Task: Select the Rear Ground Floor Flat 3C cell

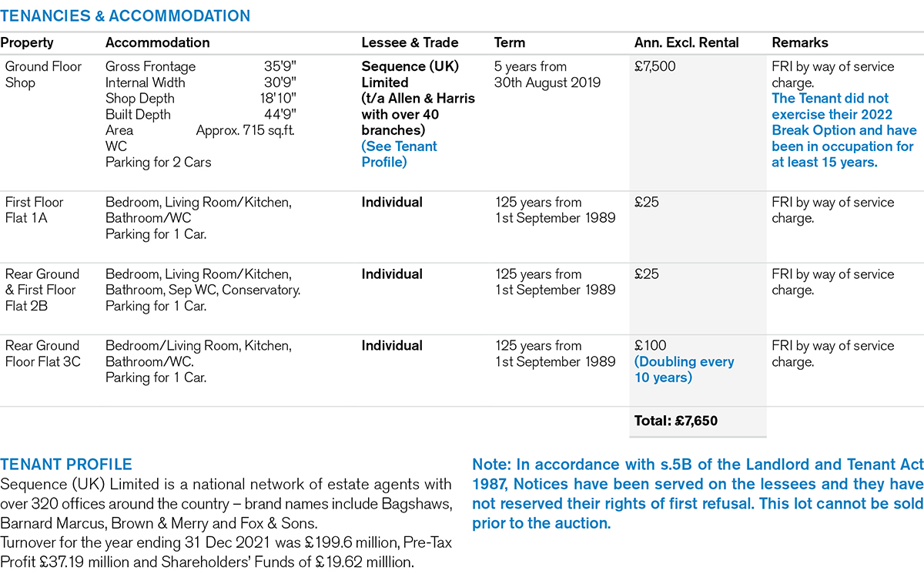Action: tap(43, 354)
